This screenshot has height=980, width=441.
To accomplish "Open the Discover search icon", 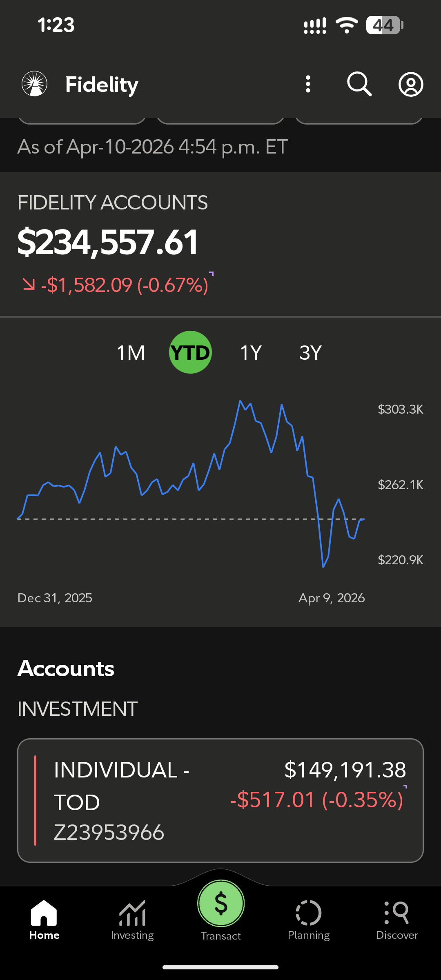I will tap(397, 913).
